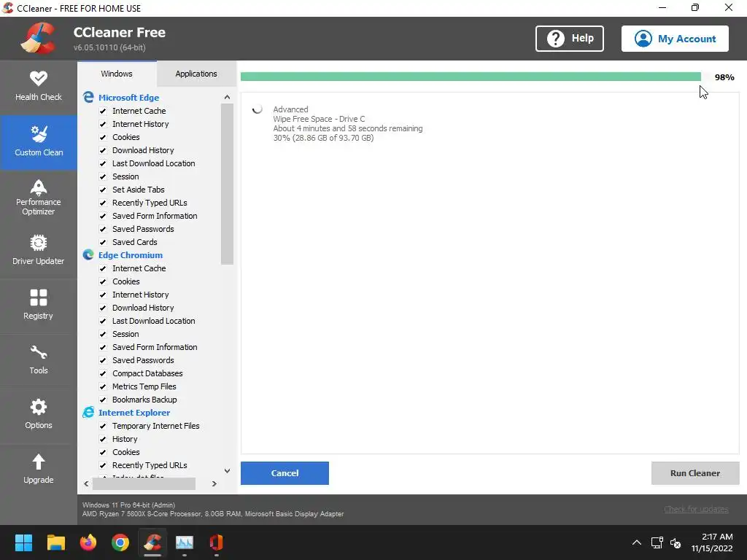This screenshot has width=747, height=560.
Task: Launch Firefox from the taskbar
Action: (x=88, y=542)
